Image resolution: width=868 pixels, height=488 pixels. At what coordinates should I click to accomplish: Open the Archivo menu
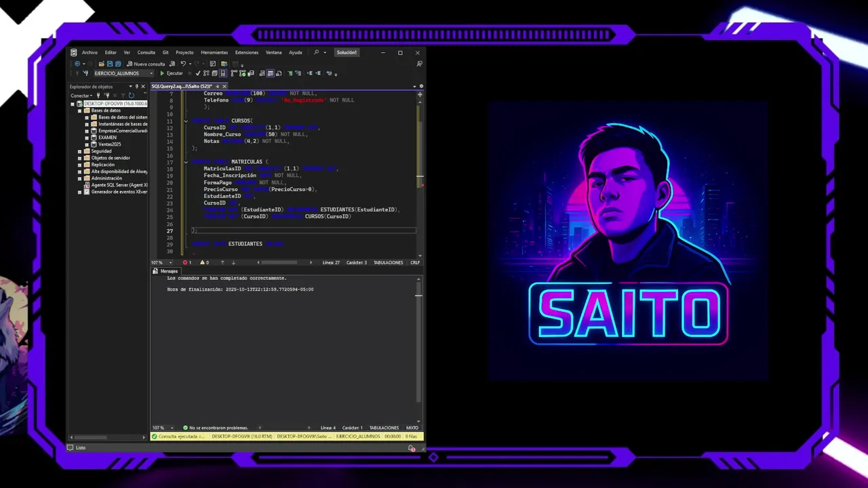pos(90,52)
